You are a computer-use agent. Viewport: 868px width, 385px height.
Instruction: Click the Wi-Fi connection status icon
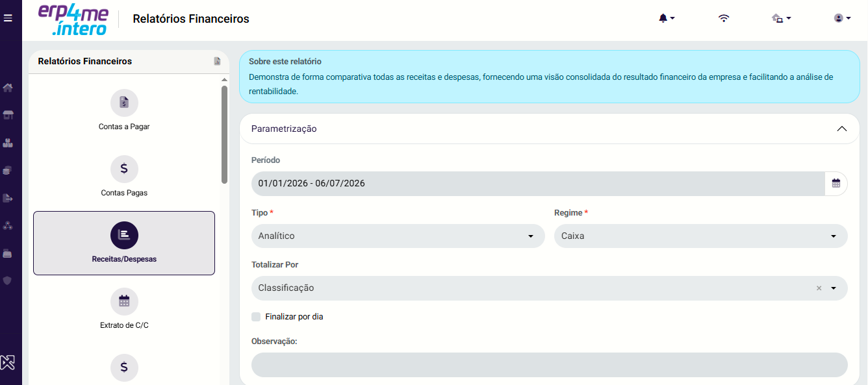tap(724, 18)
